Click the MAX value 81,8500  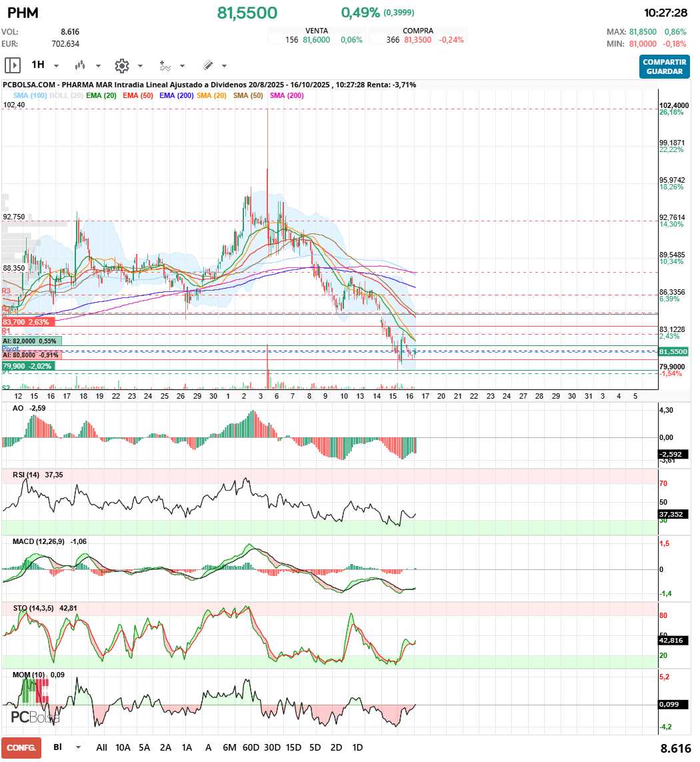(x=643, y=32)
